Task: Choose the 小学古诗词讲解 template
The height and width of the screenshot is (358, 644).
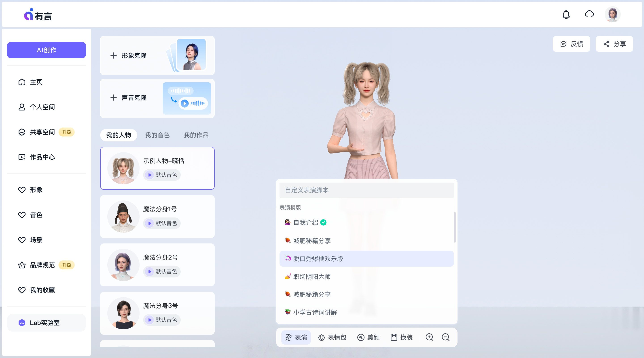Action: coord(315,312)
